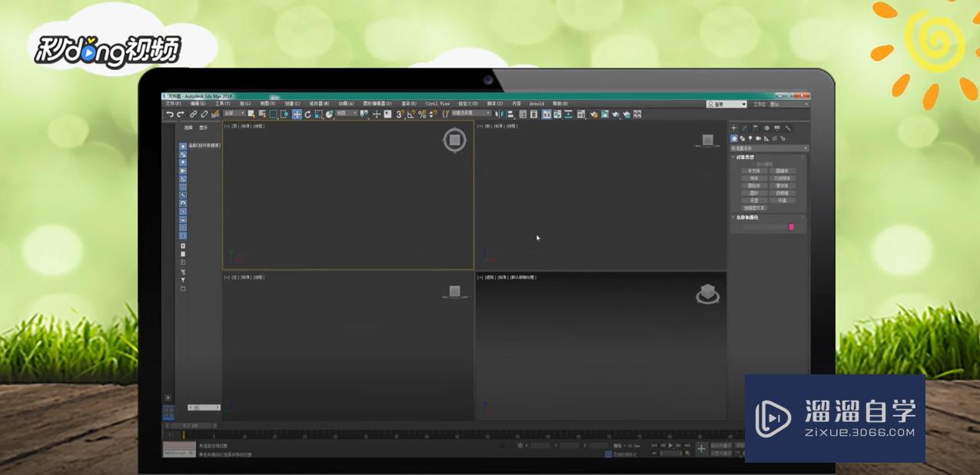This screenshot has width=980, height=475.
Task: Click the timeline frame slider
Action: 191,425
